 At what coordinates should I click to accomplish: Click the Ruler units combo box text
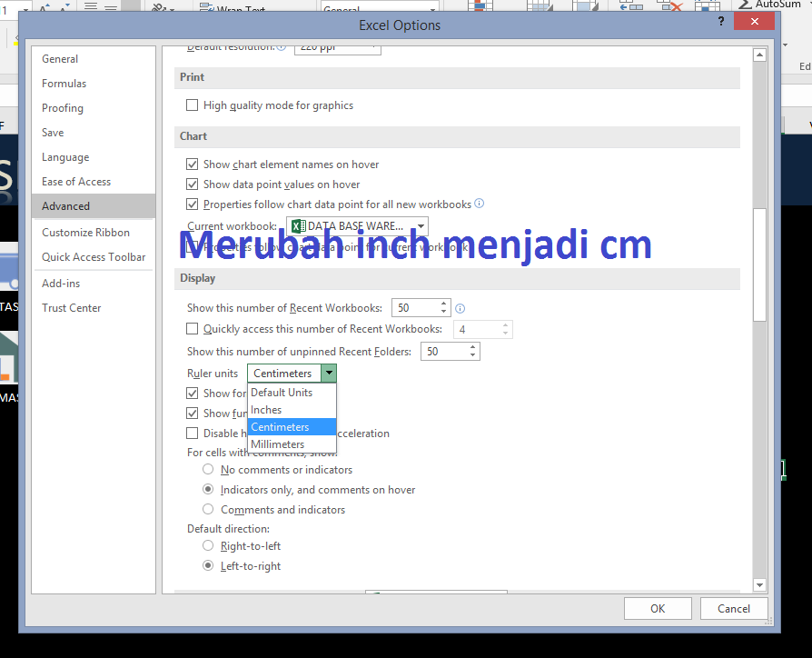tap(284, 373)
